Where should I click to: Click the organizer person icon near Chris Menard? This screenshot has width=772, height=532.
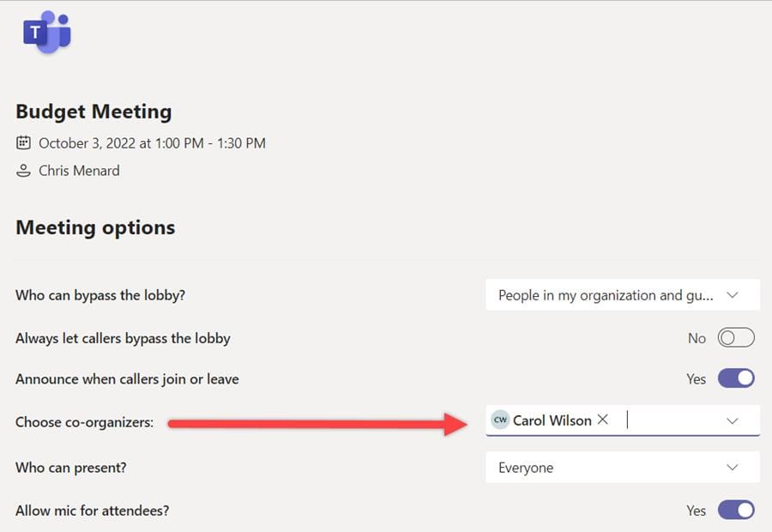point(23,171)
